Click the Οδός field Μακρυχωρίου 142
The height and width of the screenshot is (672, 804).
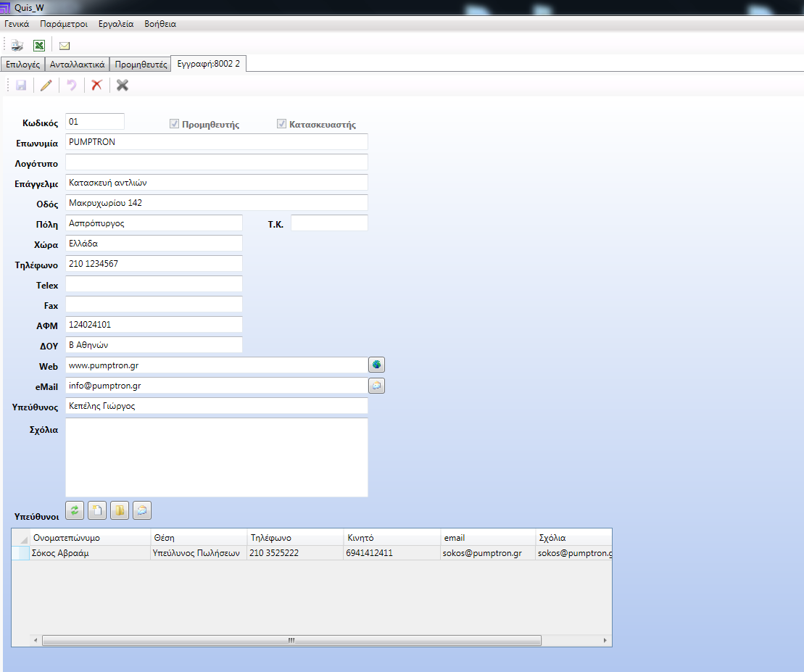[x=216, y=203]
